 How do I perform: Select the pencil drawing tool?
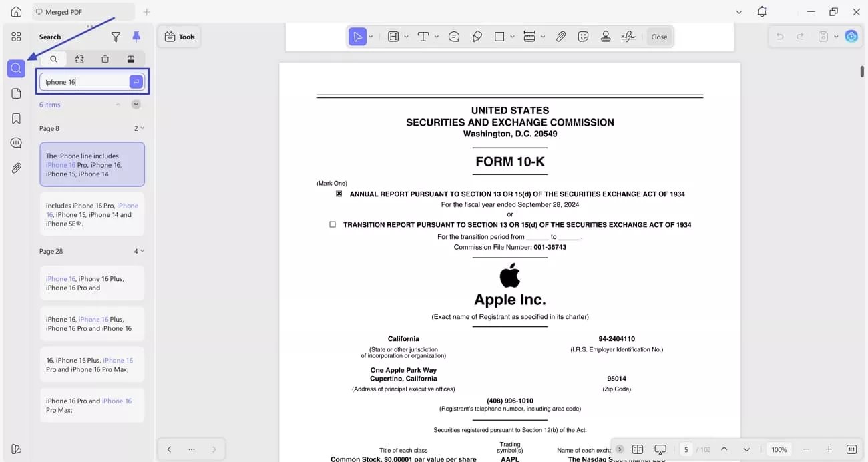477,37
